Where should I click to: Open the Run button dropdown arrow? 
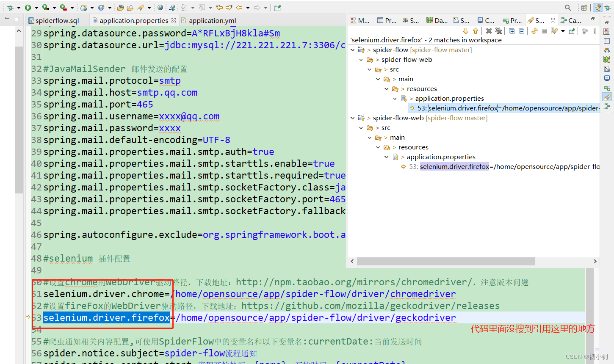[36, 7]
